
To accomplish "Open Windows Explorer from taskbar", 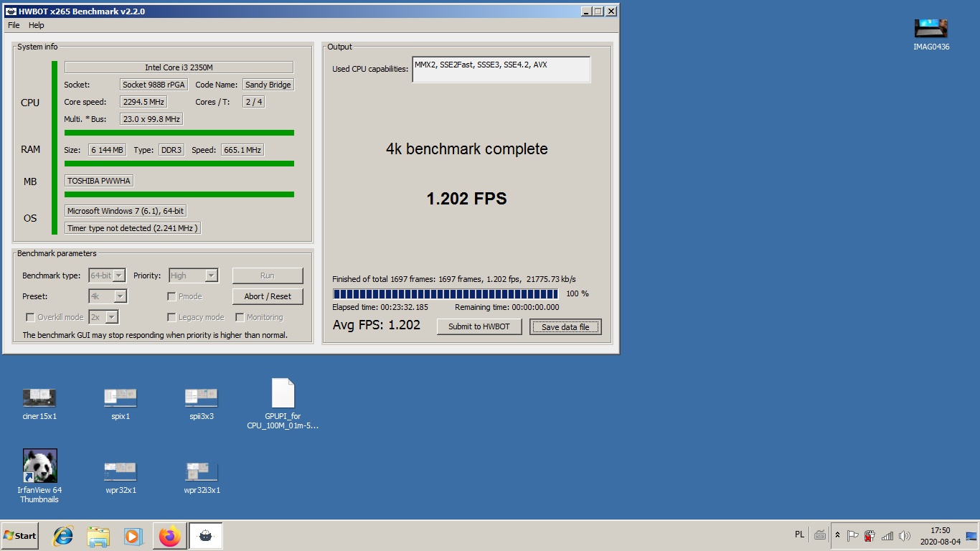I will click(98, 536).
